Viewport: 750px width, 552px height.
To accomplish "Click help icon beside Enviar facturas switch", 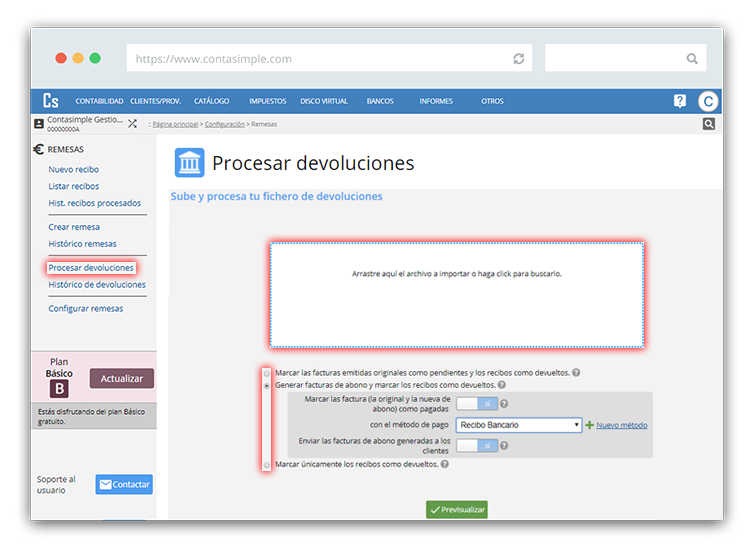I will 504,446.
